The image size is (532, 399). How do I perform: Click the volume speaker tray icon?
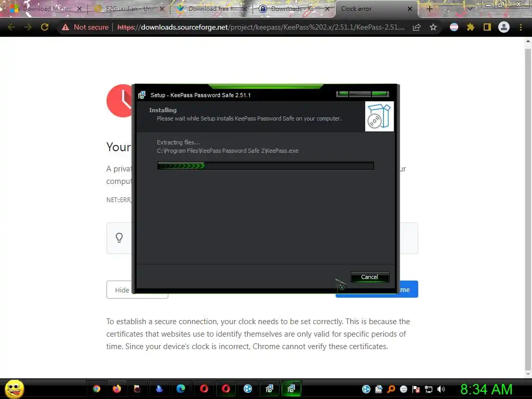point(441,390)
